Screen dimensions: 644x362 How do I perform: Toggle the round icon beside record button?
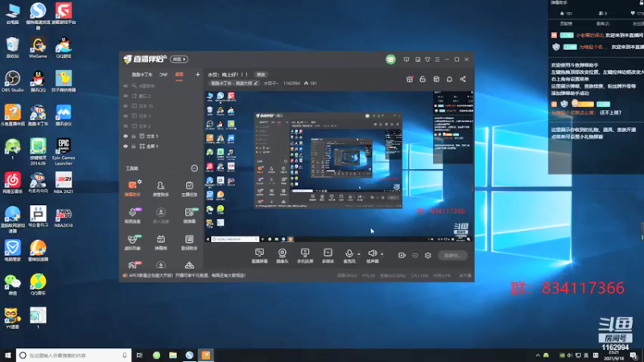coord(415,255)
